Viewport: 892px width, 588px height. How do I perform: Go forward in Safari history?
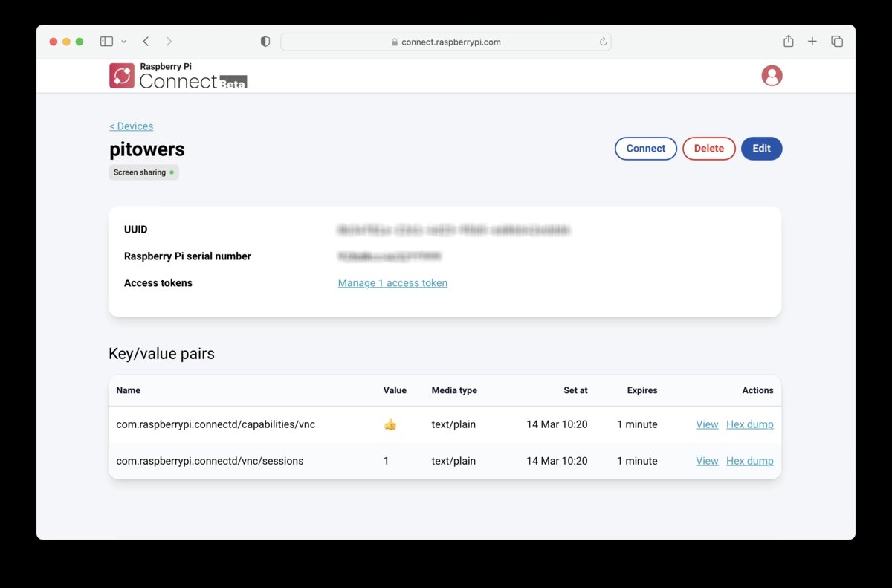coord(169,42)
